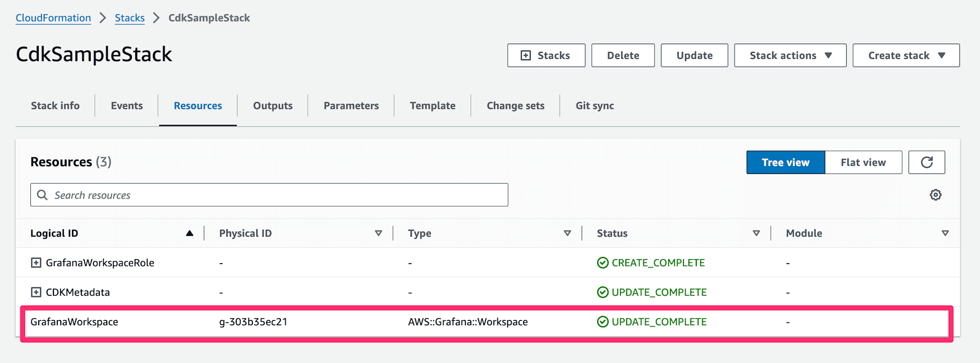Screen dimensions: 980x363
Task: Sort by Status column arrow
Action: (756, 233)
